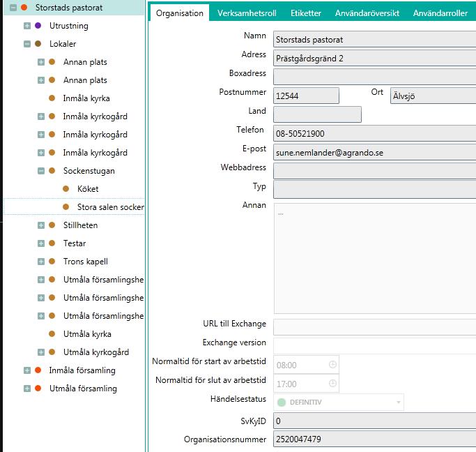
Task: Click the SvKyID field
Action: [x=375, y=421]
